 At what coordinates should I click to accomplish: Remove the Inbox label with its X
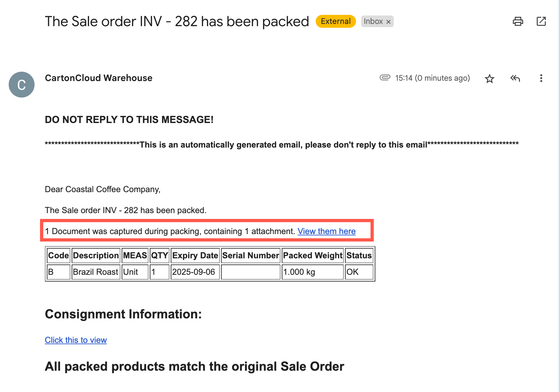pyautogui.click(x=389, y=22)
